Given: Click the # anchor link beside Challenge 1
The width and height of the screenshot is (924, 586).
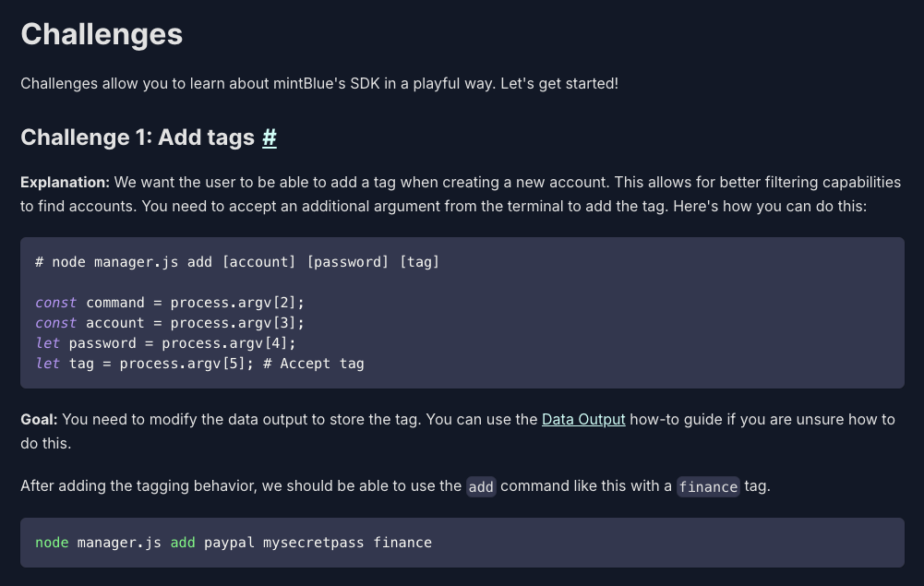Looking at the screenshot, I should click(270, 138).
